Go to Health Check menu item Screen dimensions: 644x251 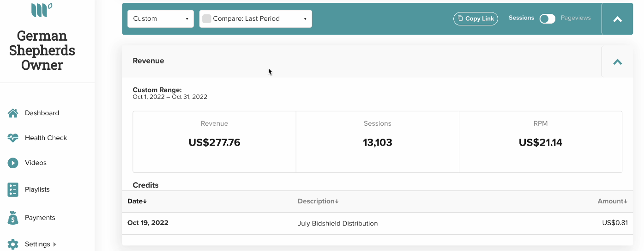[x=46, y=138]
